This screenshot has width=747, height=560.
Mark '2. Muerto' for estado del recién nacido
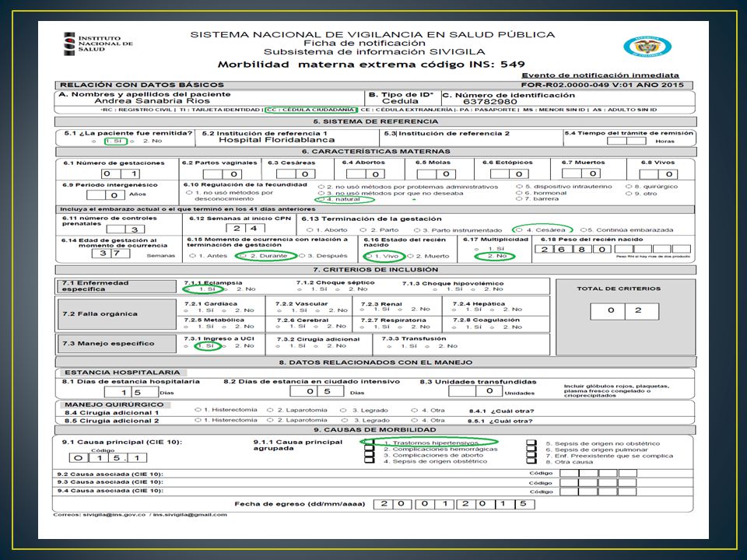410,256
